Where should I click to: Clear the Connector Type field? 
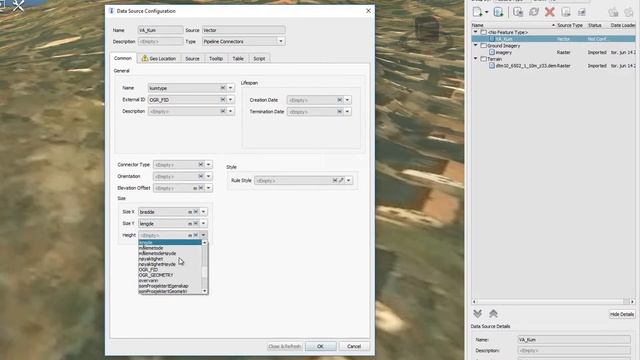click(201, 164)
